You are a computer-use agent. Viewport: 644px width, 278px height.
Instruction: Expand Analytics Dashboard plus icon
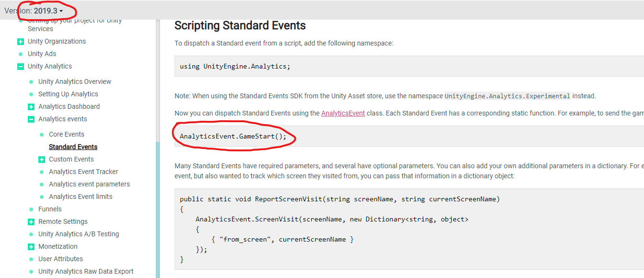tap(31, 107)
